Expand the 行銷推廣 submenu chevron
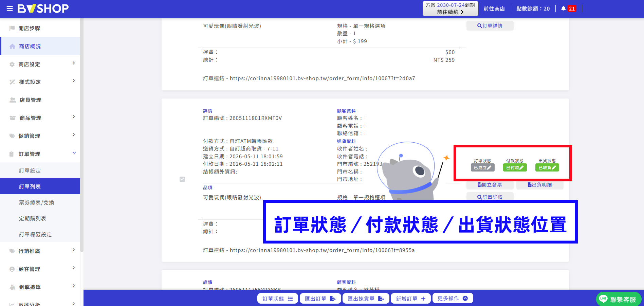 tap(74, 250)
